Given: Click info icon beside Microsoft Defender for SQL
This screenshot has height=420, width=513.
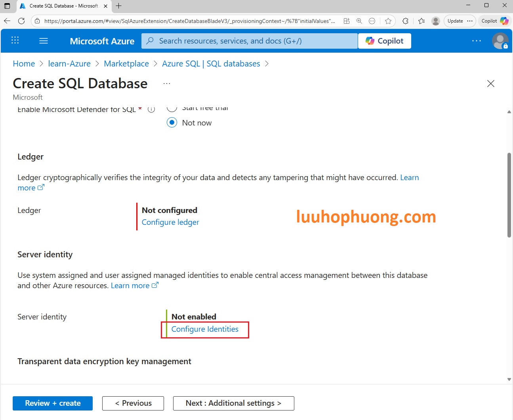Looking at the screenshot, I should click(151, 110).
